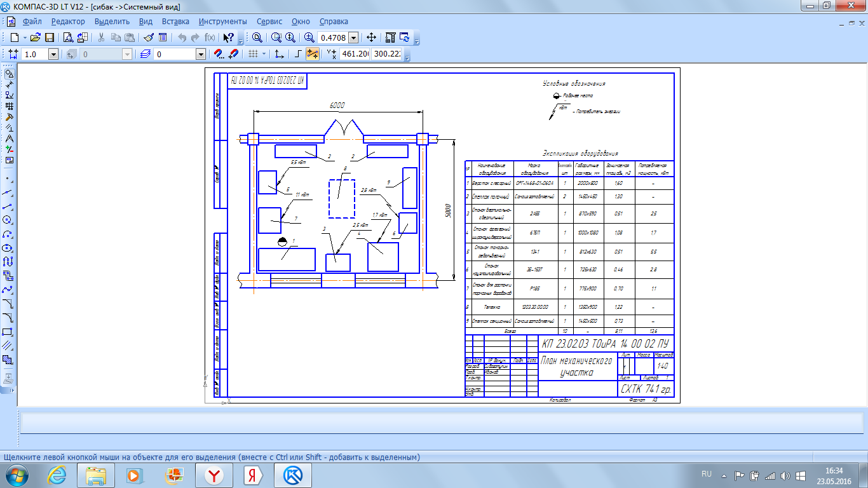Open the Вид menu

146,22
